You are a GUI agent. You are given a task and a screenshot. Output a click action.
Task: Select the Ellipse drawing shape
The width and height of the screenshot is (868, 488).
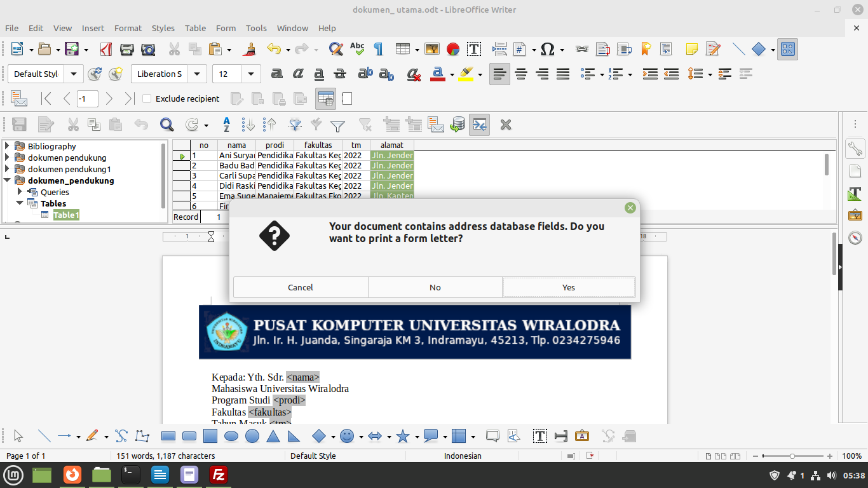(x=232, y=436)
